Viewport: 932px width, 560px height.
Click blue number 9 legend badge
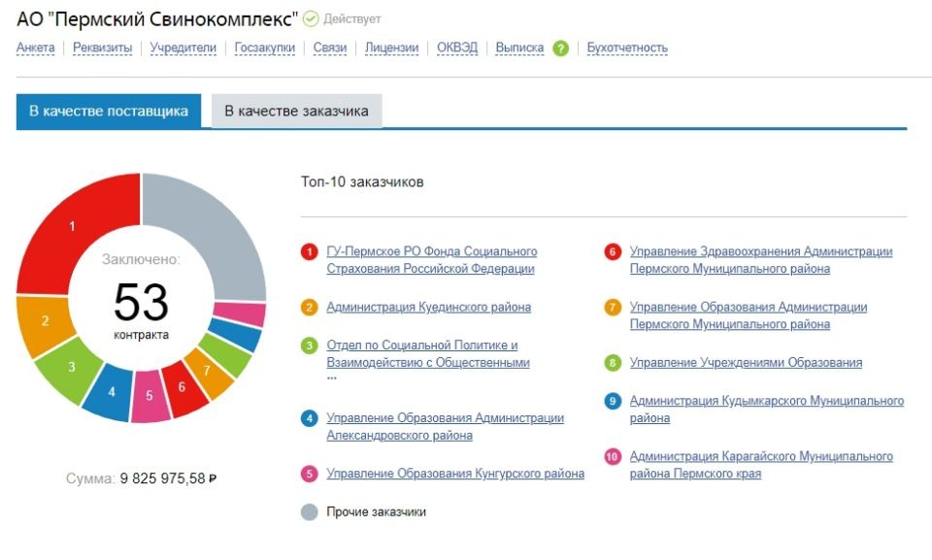[x=613, y=401]
